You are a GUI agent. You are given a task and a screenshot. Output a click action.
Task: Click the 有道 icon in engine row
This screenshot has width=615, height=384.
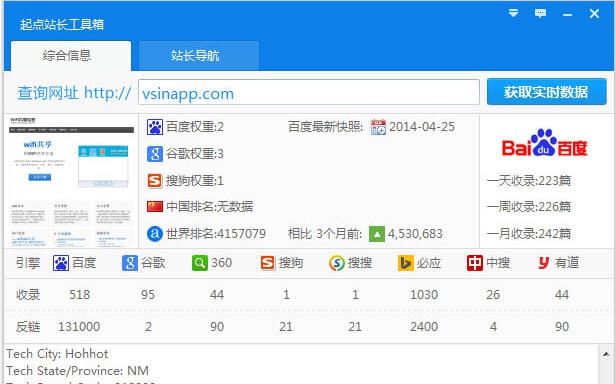[x=544, y=263]
